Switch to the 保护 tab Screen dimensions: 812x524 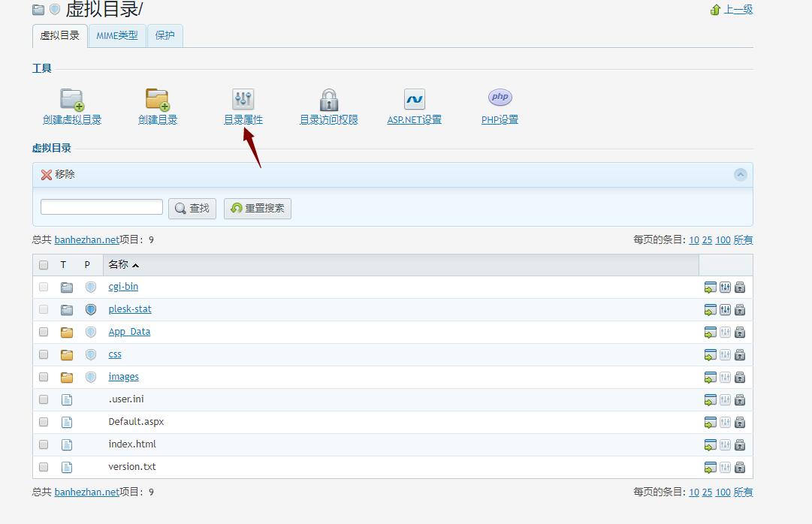(165, 35)
